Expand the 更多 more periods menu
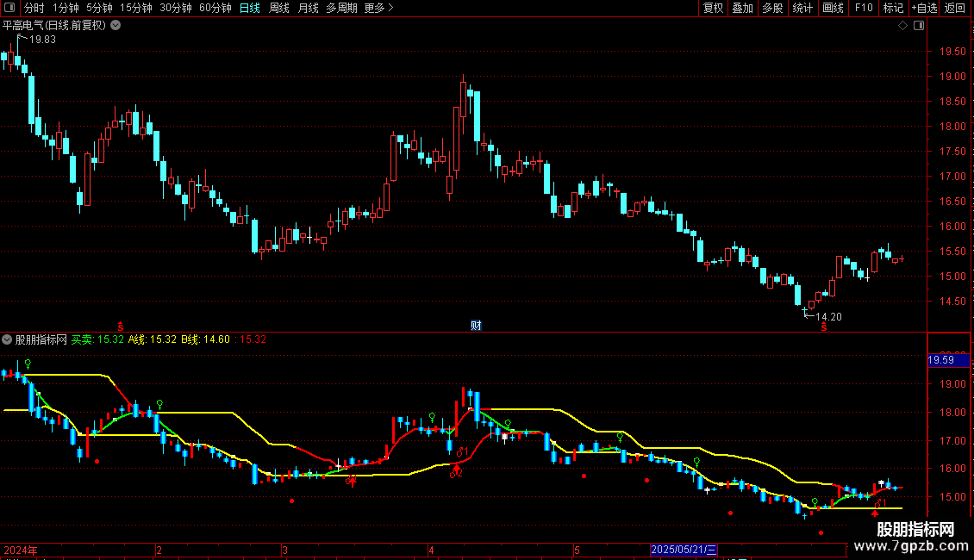The width and height of the screenshot is (974, 560). (378, 8)
